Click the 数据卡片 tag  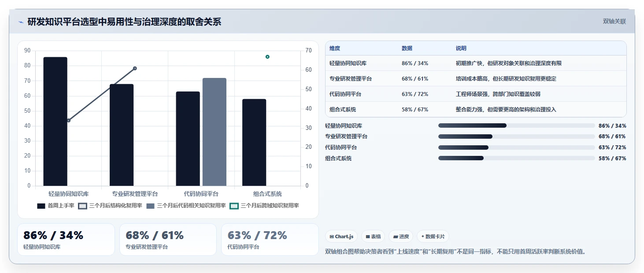(x=433, y=236)
